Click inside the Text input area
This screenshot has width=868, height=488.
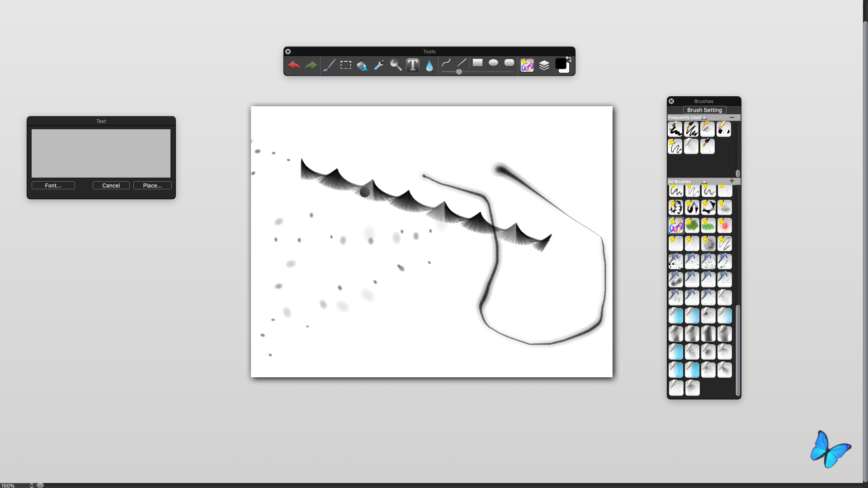point(101,153)
